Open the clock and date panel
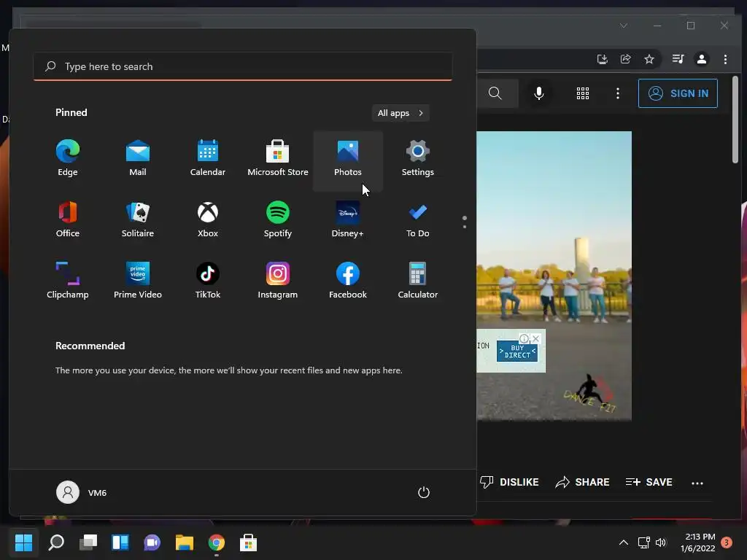This screenshot has width=747, height=560. coord(698,542)
